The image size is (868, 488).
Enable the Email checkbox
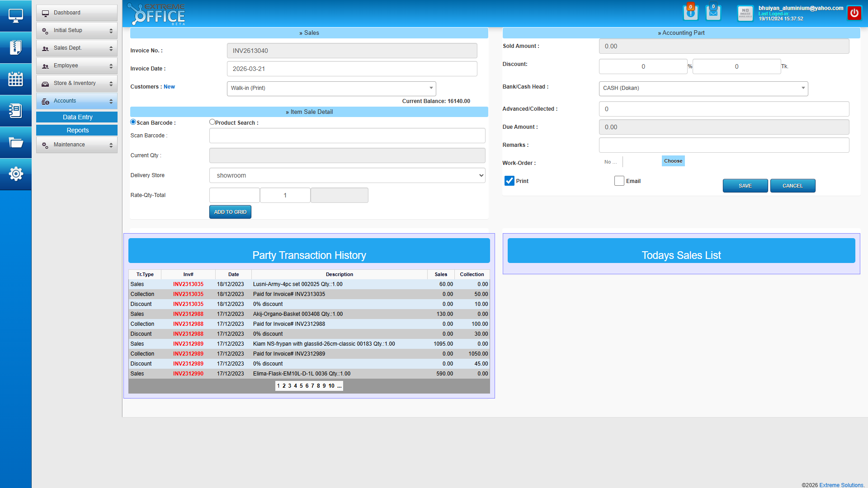pyautogui.click(x=619, y=181)
